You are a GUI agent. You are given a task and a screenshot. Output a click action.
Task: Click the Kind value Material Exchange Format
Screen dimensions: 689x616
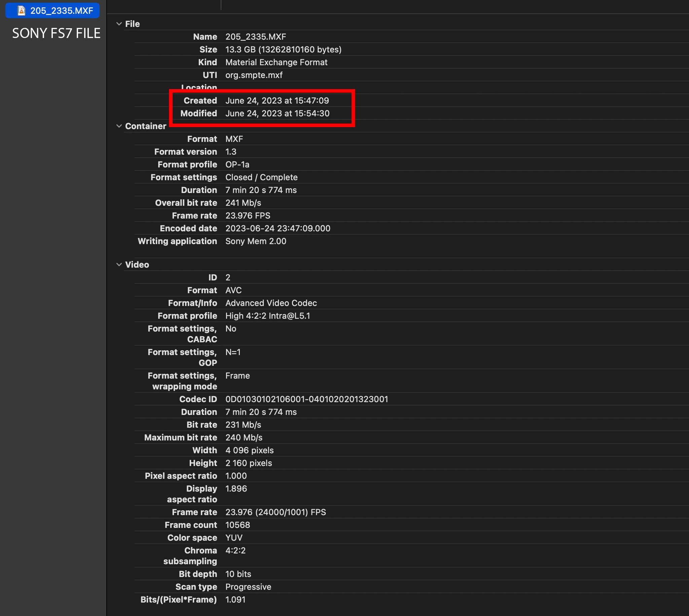tap(276, 62)
